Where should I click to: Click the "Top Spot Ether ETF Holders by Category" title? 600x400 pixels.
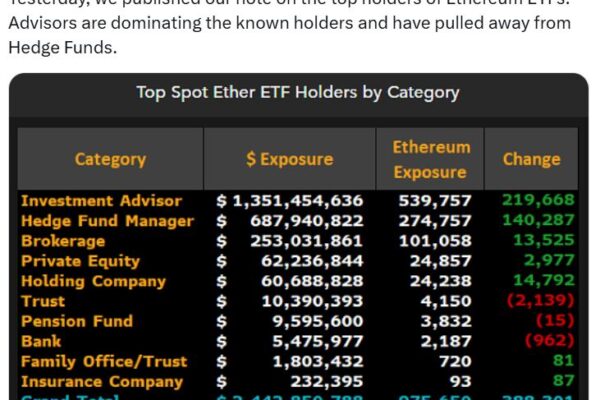tap(298, 93)
